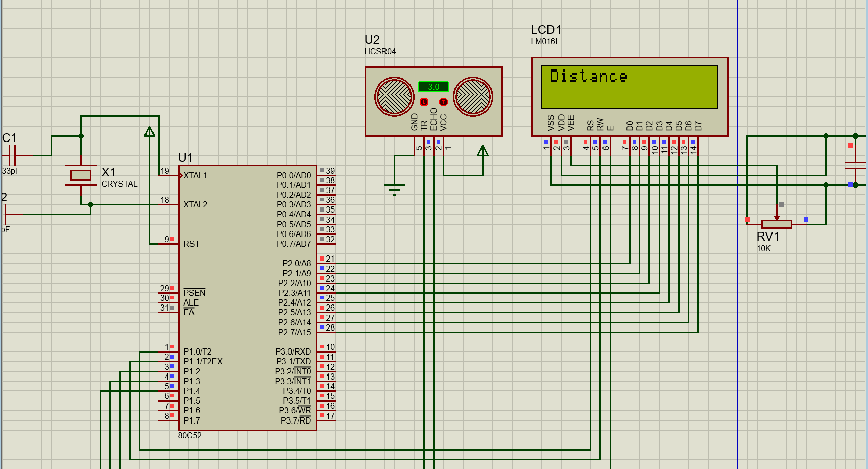The image size is (868, 469).
Task: Click the VEE pin label on LCD1
Action: pos(571,123)
